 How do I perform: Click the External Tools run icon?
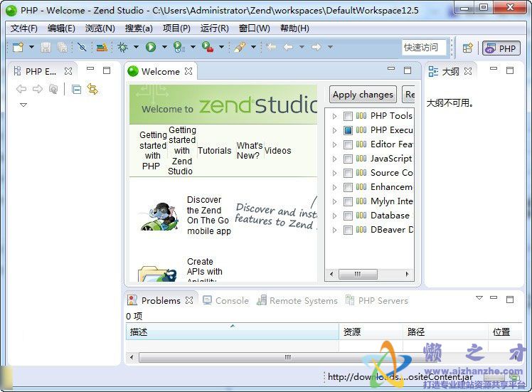[x=207, y=47]
